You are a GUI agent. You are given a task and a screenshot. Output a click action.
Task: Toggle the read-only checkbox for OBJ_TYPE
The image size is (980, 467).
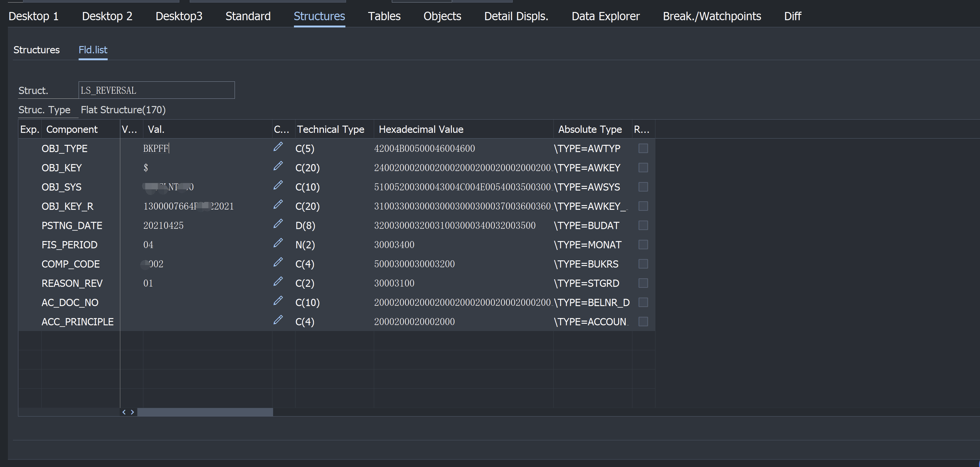[x=643, y=148]
